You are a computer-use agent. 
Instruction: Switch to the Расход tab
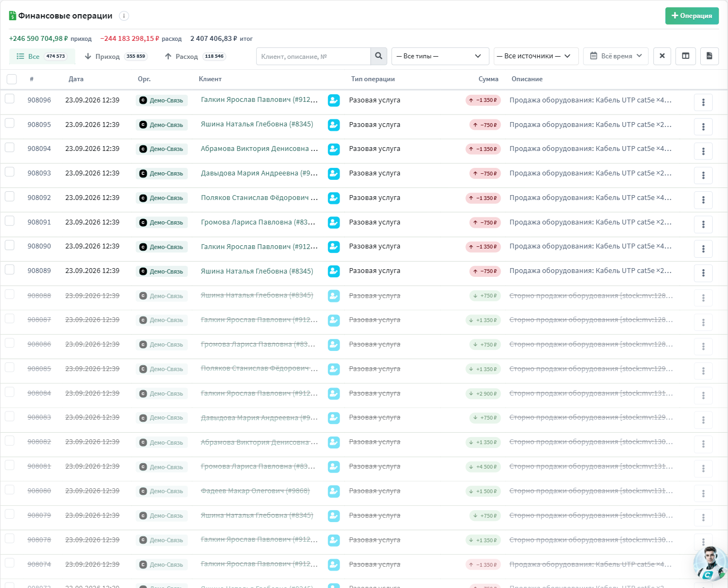(195, 56)
